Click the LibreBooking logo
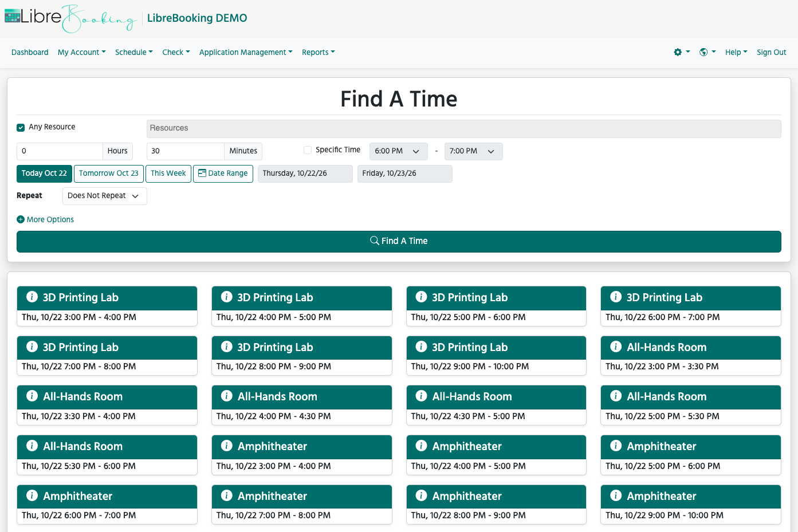This screenshot has height=532, width=798. pyautogui.click(x=70, y=18)
